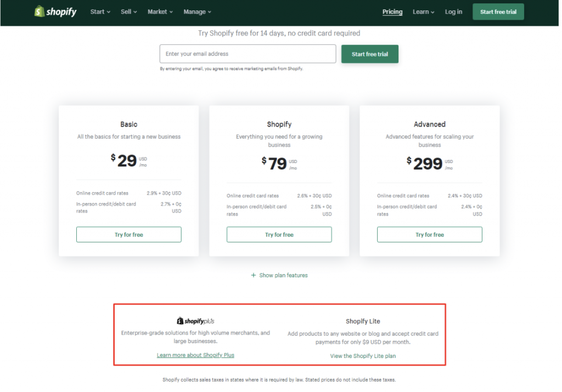Click the $29 price on Basic plan
Screen dimensions: 562x392
tap(128, 161)
